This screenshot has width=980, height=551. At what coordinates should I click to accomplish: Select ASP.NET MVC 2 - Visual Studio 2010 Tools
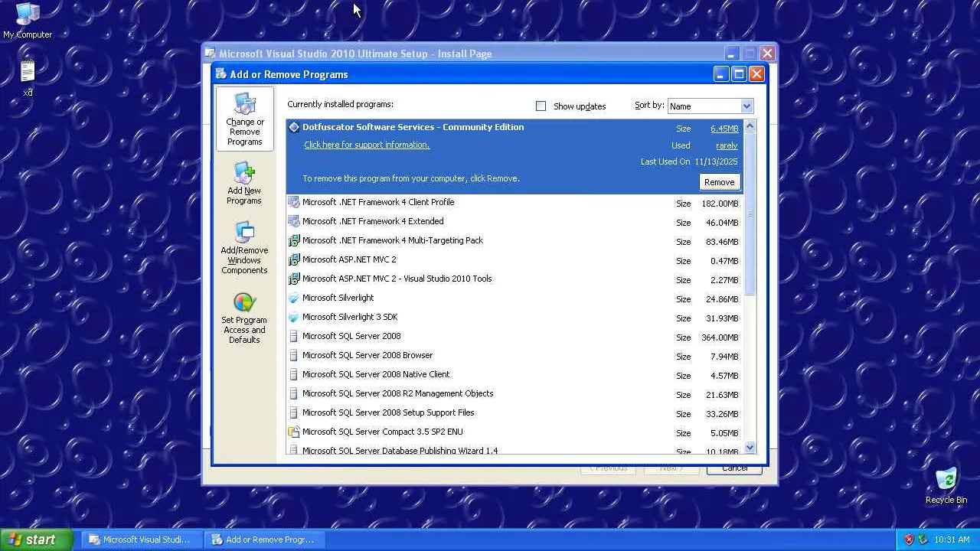[514, 279]
